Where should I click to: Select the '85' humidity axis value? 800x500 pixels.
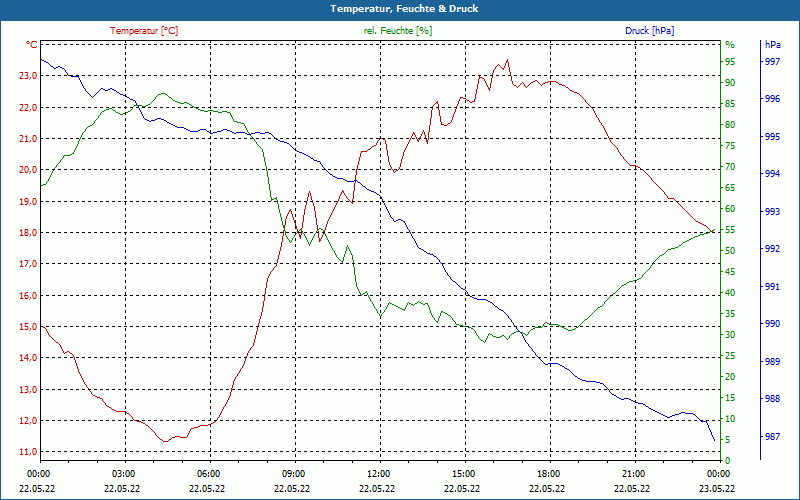730,104
